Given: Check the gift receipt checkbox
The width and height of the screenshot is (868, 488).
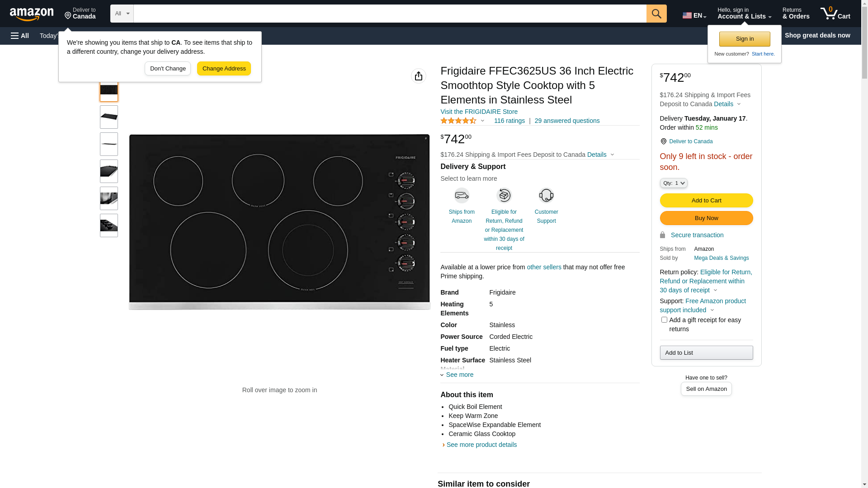Looking at the screenshot, I should click(x=664, y=320).
